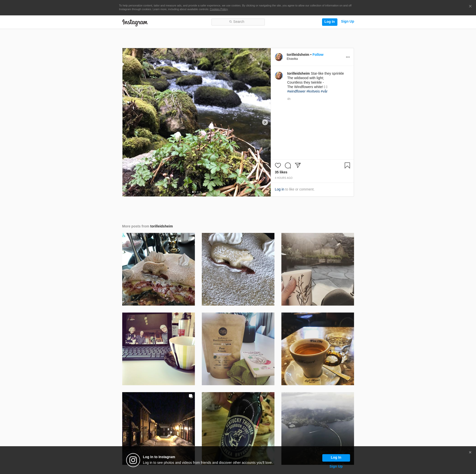Close the bottom Log In to Instagram banner
Image resolution: width=476 pixels, height=474 pixels.
click(470, 452)
